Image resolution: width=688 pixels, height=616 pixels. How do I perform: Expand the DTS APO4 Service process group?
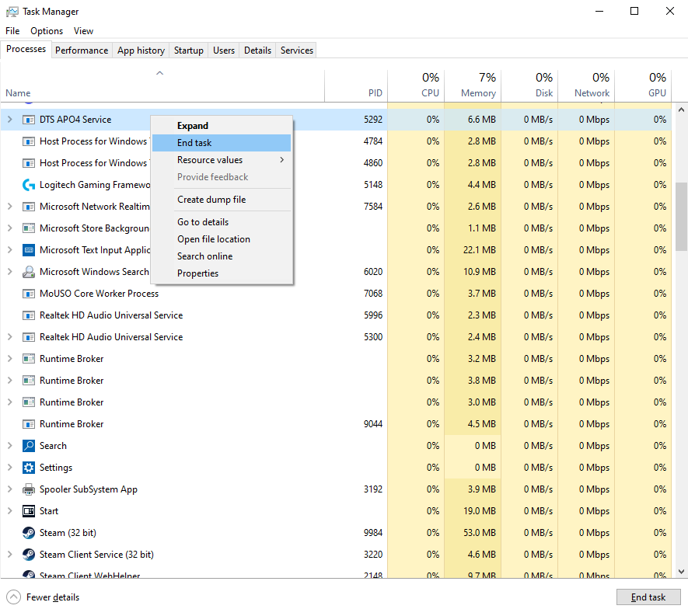[x=9, y=120]
